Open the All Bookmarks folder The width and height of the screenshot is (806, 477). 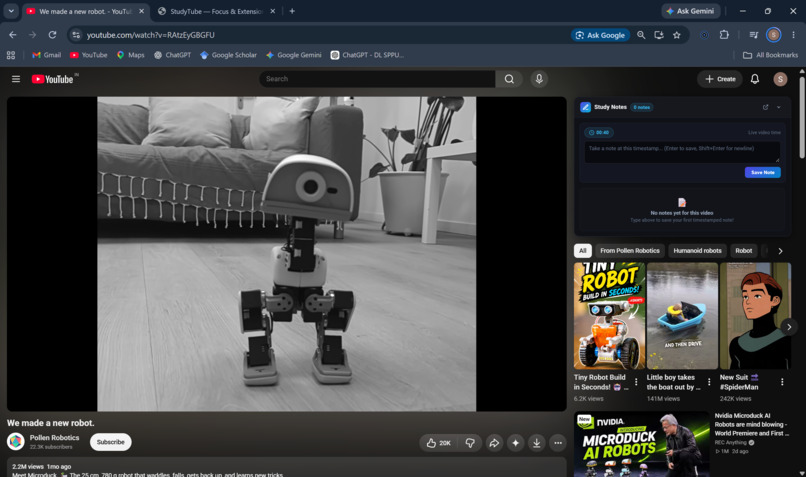[770, 55]
